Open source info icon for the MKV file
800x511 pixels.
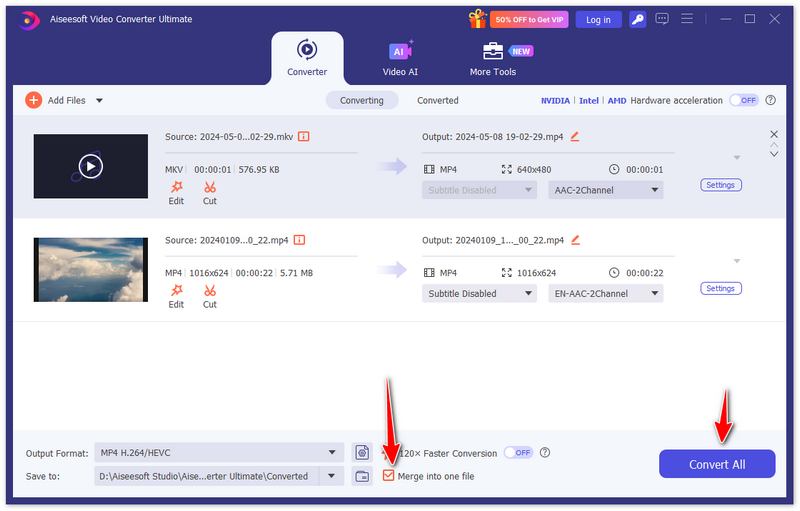303,136
